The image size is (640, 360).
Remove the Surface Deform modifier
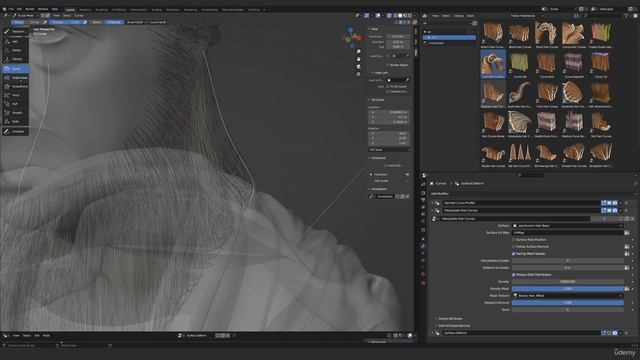tap(627, 333)
